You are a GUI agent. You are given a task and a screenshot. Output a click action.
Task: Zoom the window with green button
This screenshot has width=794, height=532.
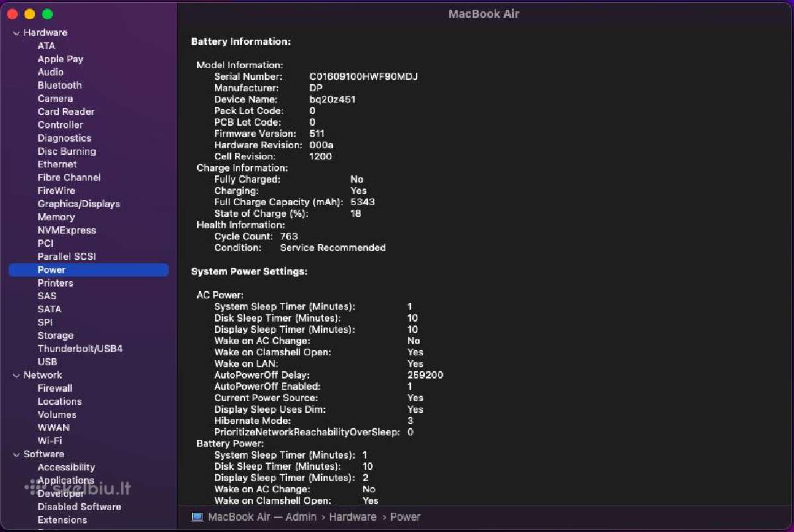48,14
